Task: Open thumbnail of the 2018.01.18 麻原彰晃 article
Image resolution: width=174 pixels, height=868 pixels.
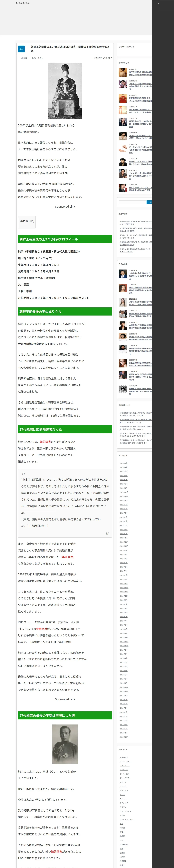Action: tap(123, 349)
